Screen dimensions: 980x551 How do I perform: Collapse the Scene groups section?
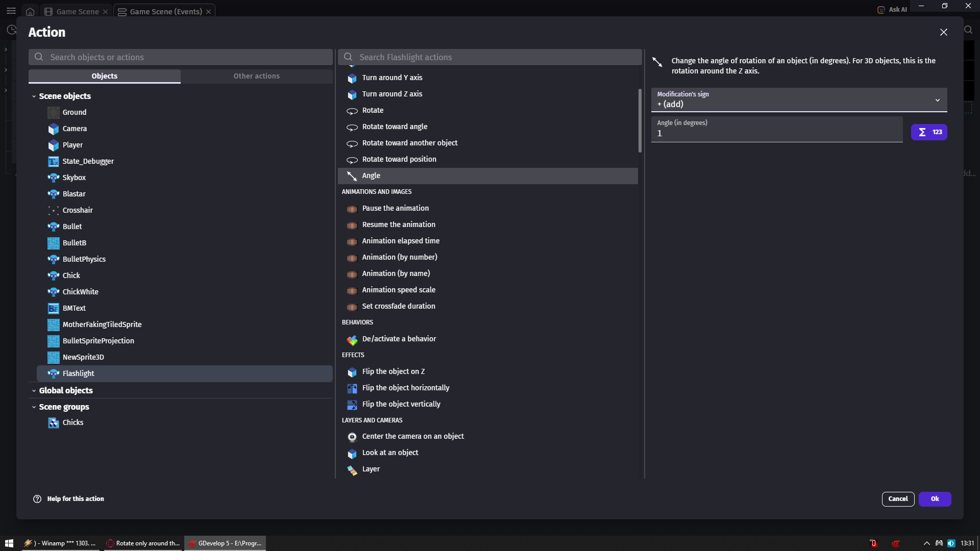[x=34, y=407]
